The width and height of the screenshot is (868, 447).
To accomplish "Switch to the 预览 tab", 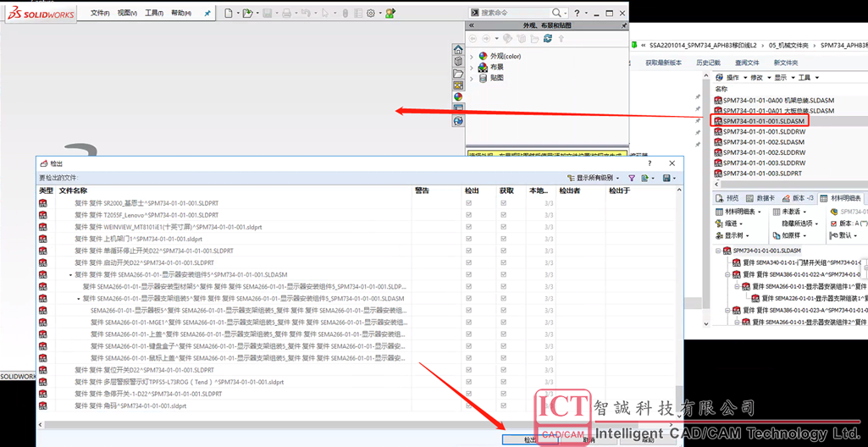I will pos(727,198).
